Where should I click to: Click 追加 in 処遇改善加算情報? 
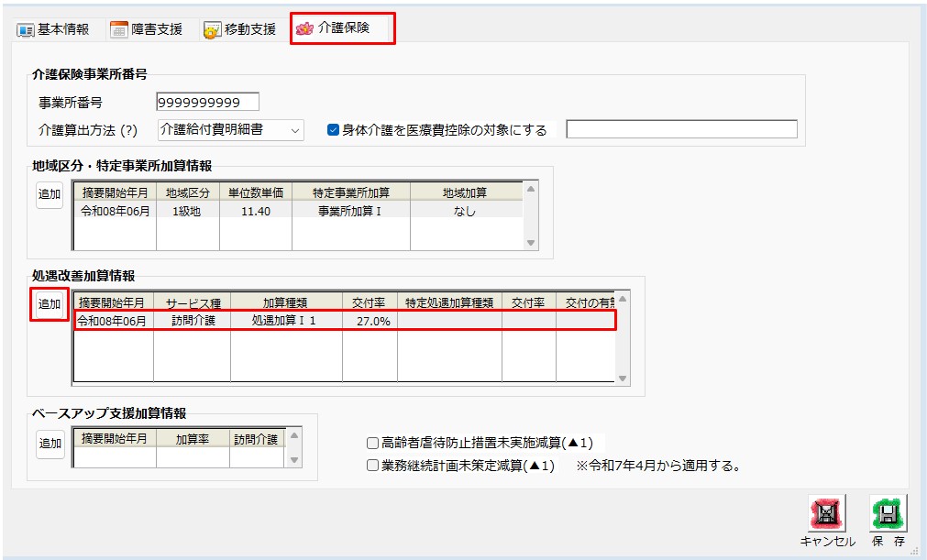point(50,304)
